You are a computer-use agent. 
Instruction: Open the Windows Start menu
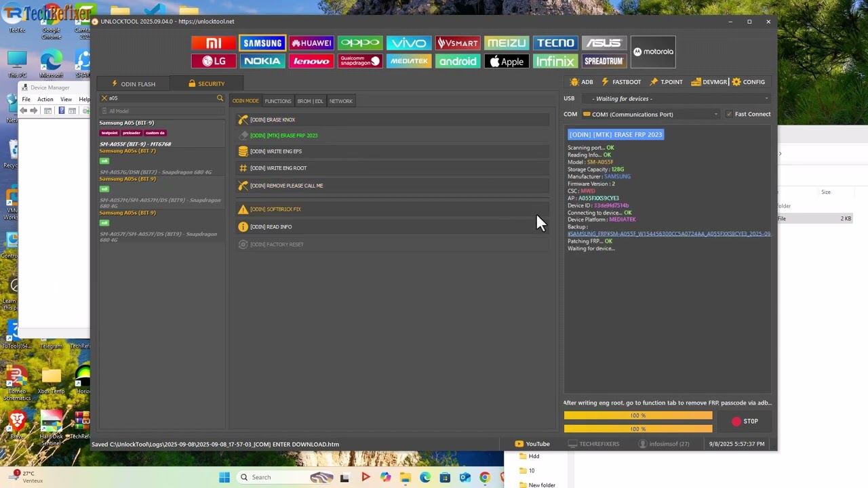click(x=224, y=477)
